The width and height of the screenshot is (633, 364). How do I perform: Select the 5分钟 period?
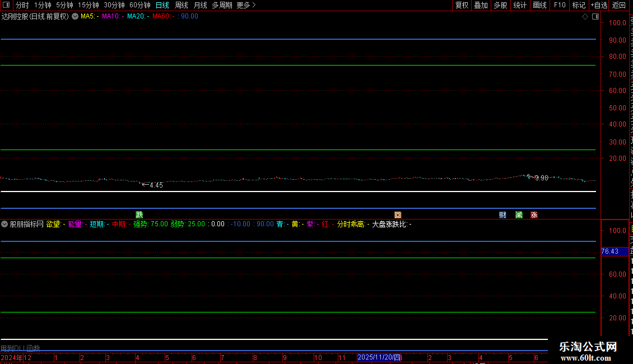tap(64, 5)
